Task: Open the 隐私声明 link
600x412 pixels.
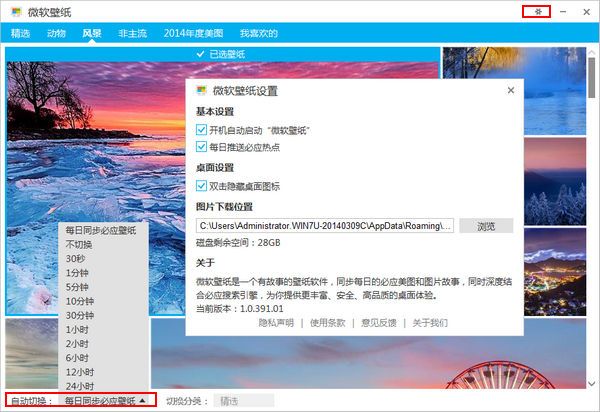Action: (276, 323)
